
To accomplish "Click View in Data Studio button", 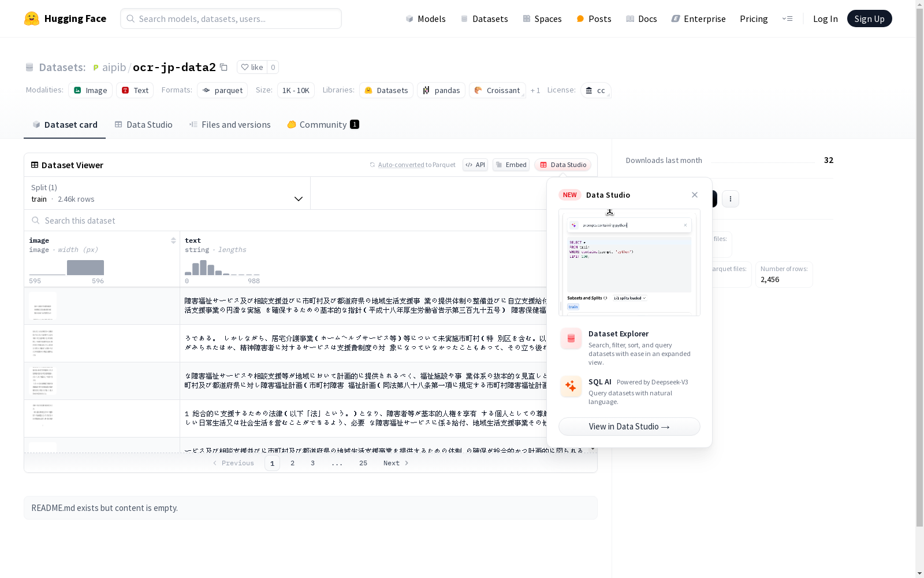I will pyautogui.click(x=629, y=427).
